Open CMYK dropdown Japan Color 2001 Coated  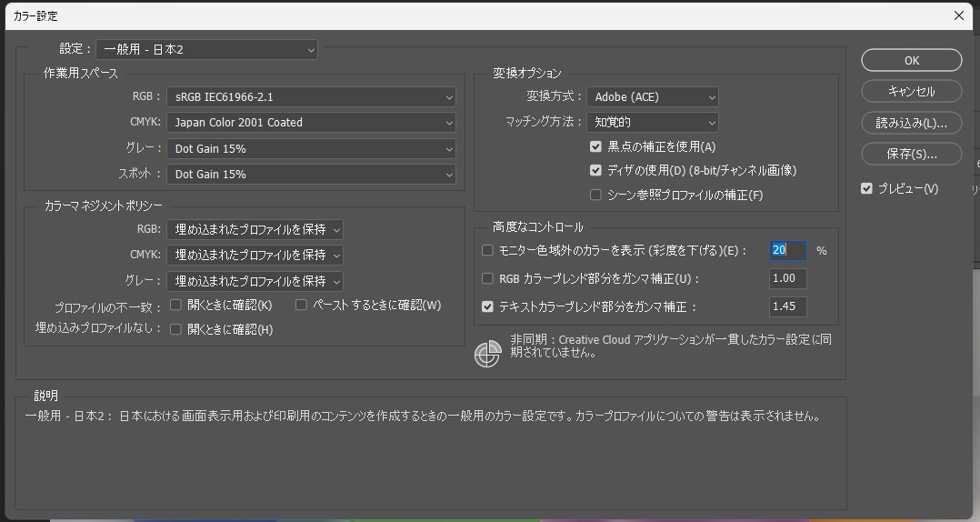(311, 123)
